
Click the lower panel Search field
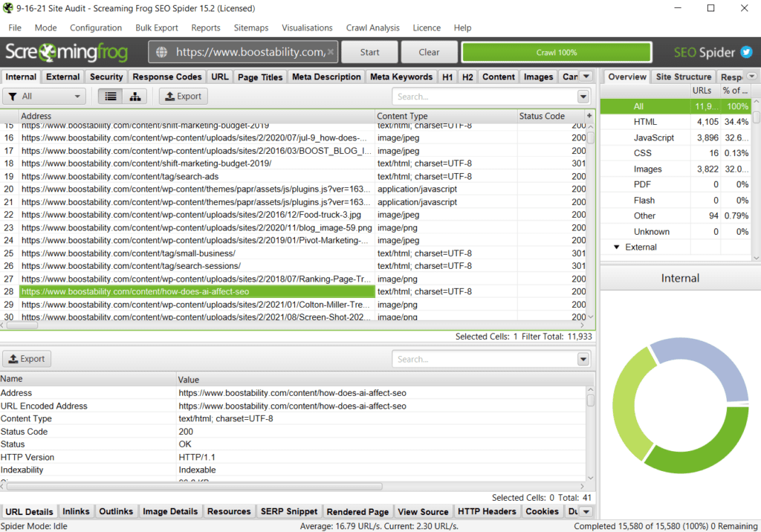coord(485,359)
